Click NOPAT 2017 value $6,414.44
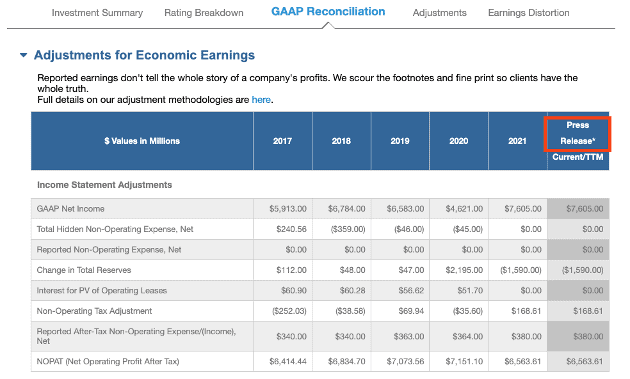The image size is (630, 379). (x=288, y=361)
